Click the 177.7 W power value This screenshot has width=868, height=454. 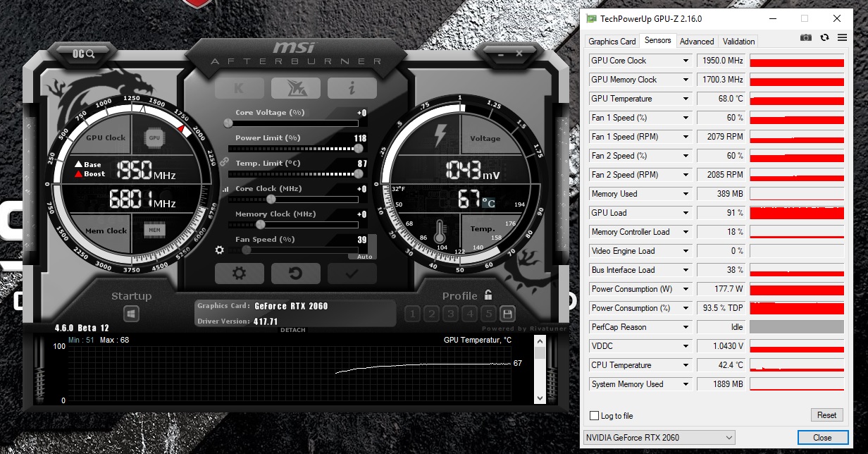721,289
